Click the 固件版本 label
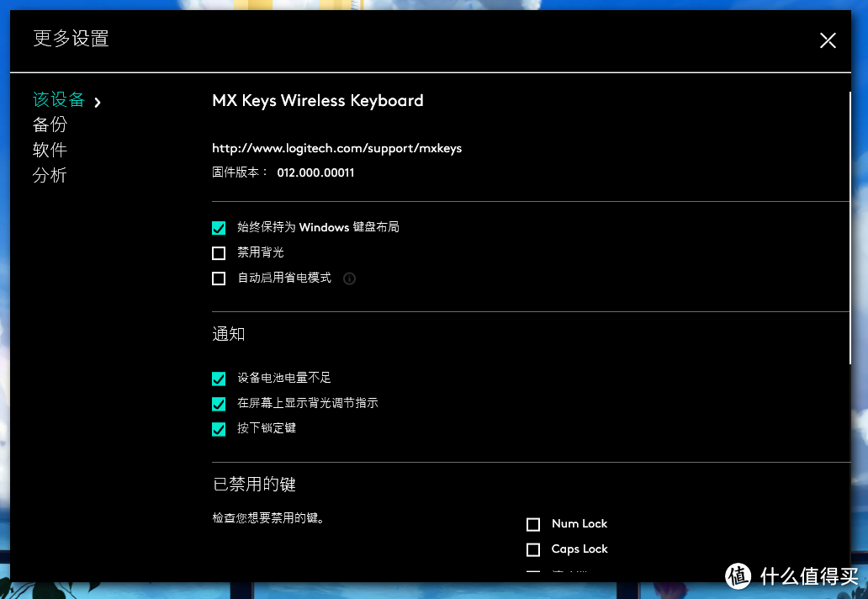868x599 pixels. 240,172
